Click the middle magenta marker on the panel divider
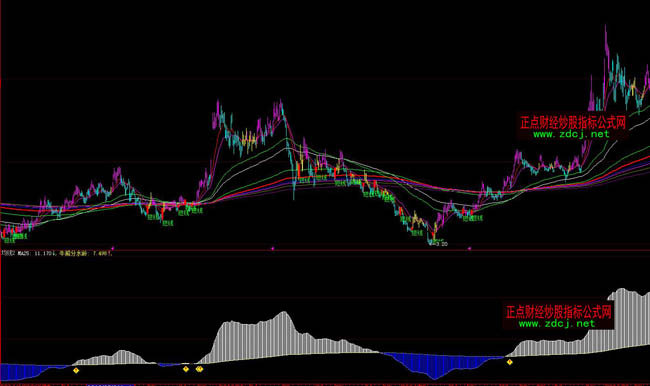Image resolution: width=650 pixels, height=386 pixels. pos(272,248)
